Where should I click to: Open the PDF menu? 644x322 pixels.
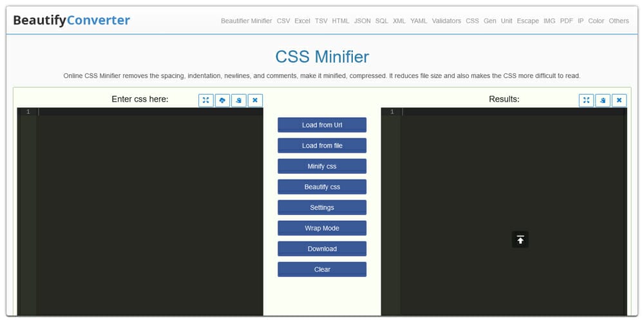click(566, 21)
